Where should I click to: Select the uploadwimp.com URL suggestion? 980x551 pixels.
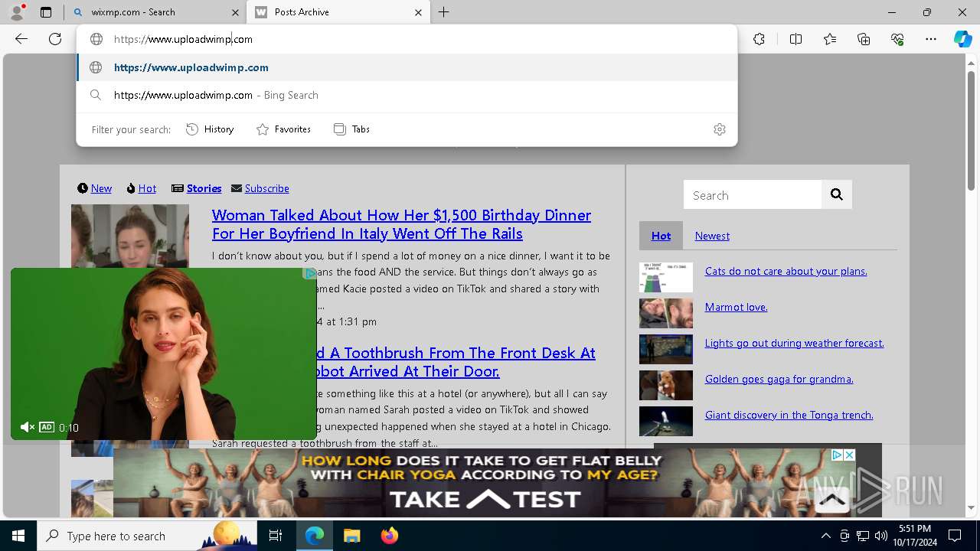pyautogui.click(x=407, y=67)
